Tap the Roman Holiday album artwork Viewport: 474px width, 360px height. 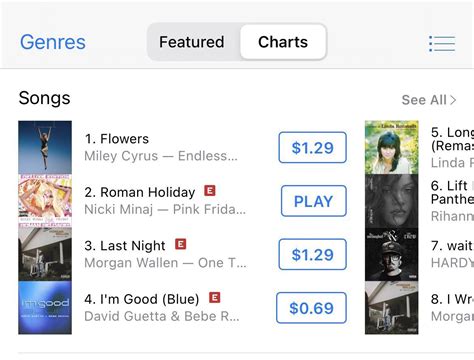45,201
